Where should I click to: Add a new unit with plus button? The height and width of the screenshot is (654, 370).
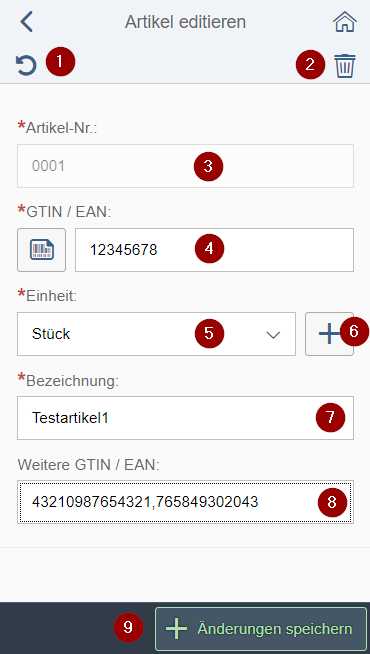(329, 334)
